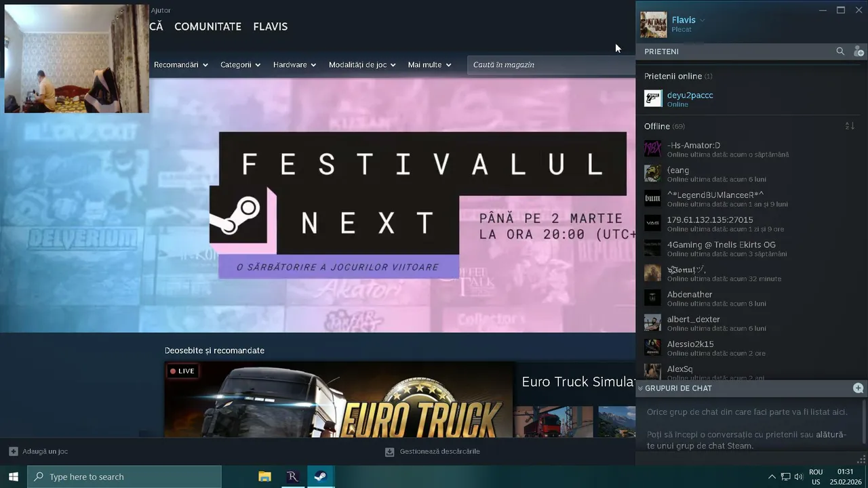This screenshot has height=488, width=868.
Task: Open the network tray icon
Action: pyautogui.click(x=785, y=476)
